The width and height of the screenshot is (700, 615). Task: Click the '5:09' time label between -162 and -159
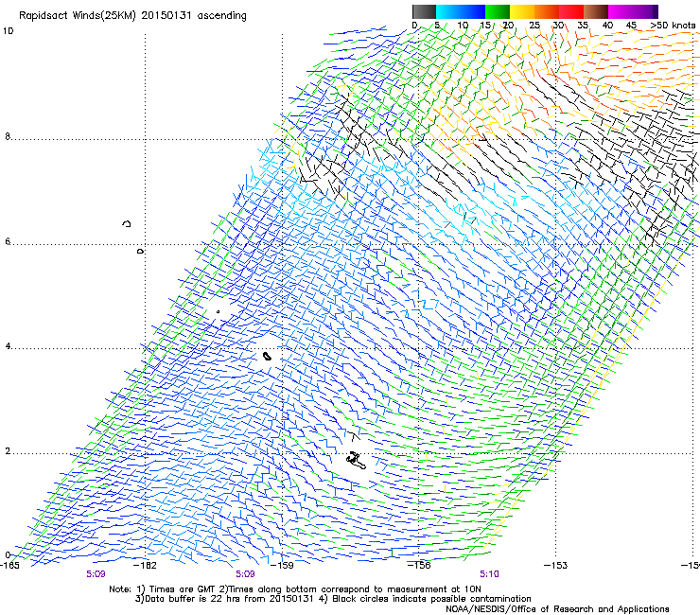coord(245,574)
